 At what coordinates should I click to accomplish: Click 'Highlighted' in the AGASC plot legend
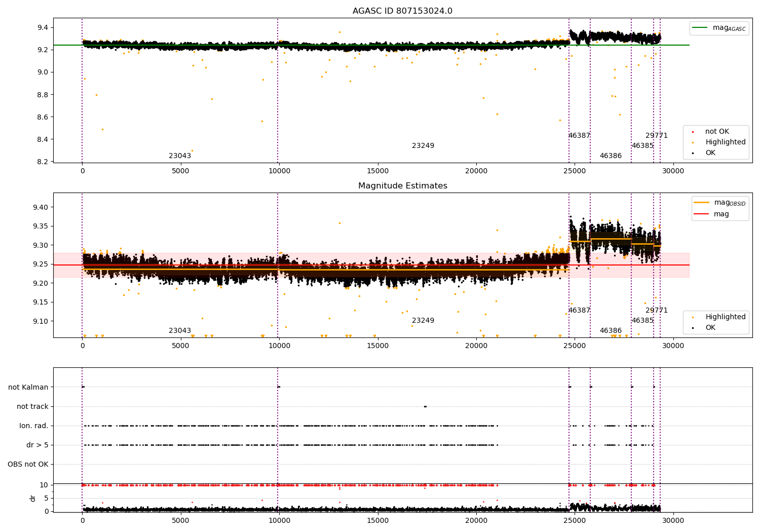pos(726,142)
